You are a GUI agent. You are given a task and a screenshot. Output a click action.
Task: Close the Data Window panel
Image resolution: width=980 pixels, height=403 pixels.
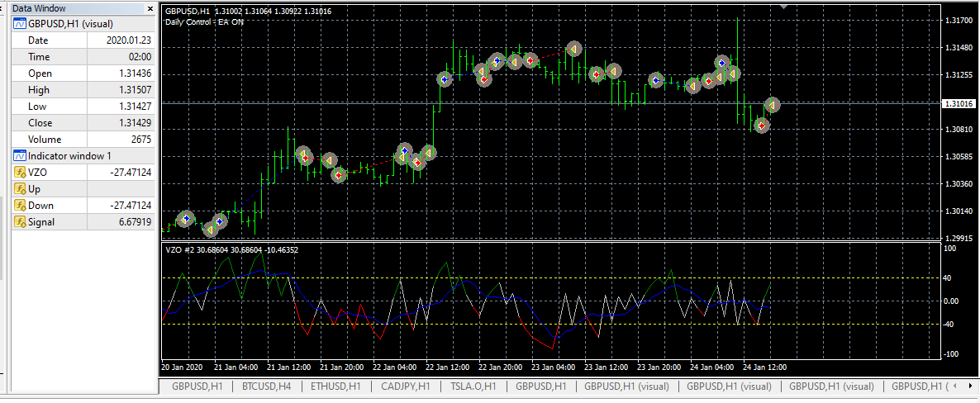coord(150,9)
